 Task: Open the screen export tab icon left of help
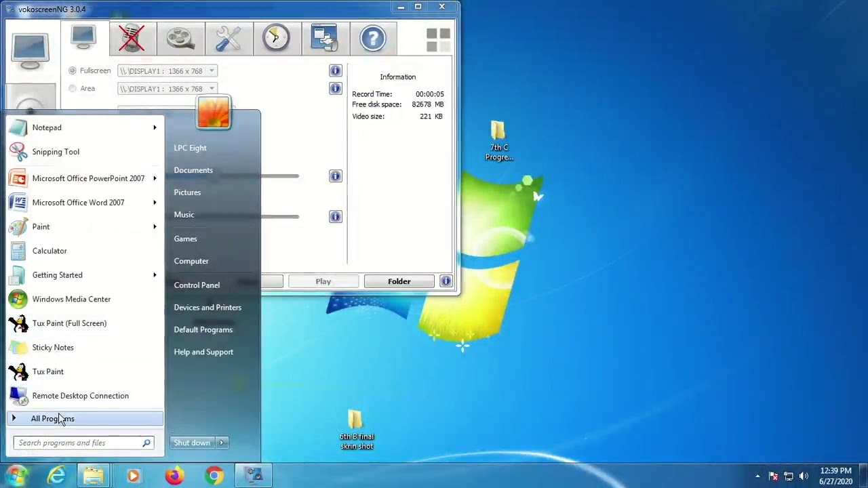[x=324, y=38]
